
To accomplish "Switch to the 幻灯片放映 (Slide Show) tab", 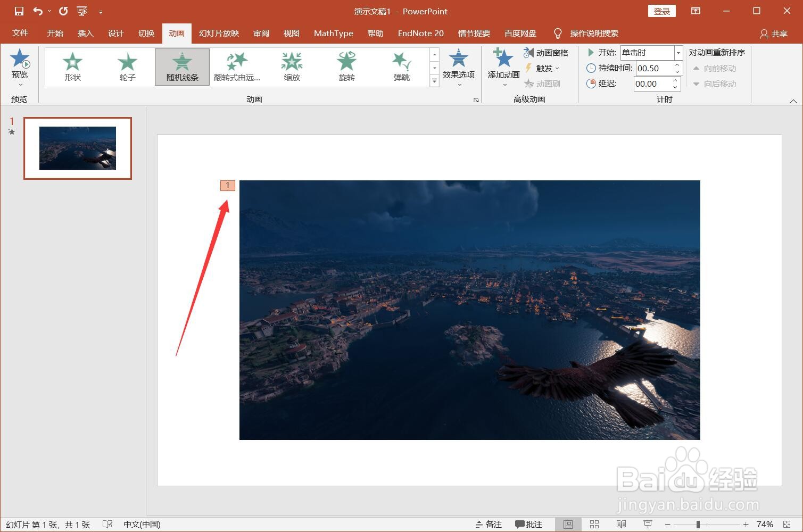I will [219, 33].
